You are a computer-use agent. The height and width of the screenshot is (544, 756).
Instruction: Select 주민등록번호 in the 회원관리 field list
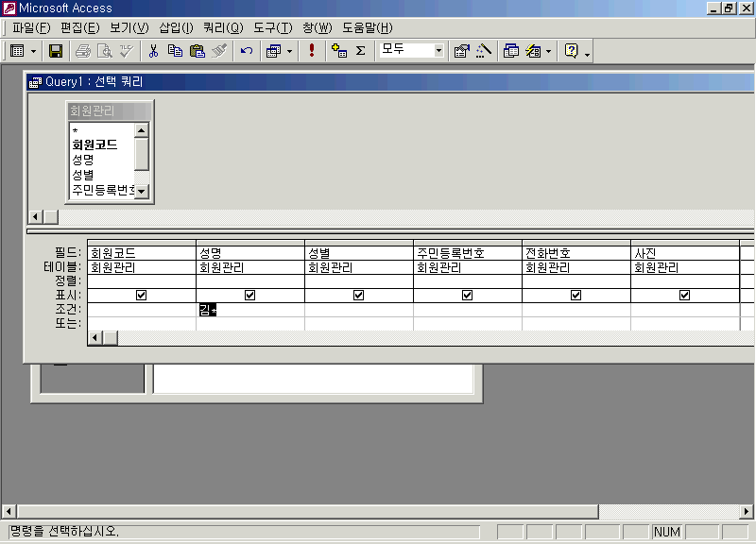102,190
